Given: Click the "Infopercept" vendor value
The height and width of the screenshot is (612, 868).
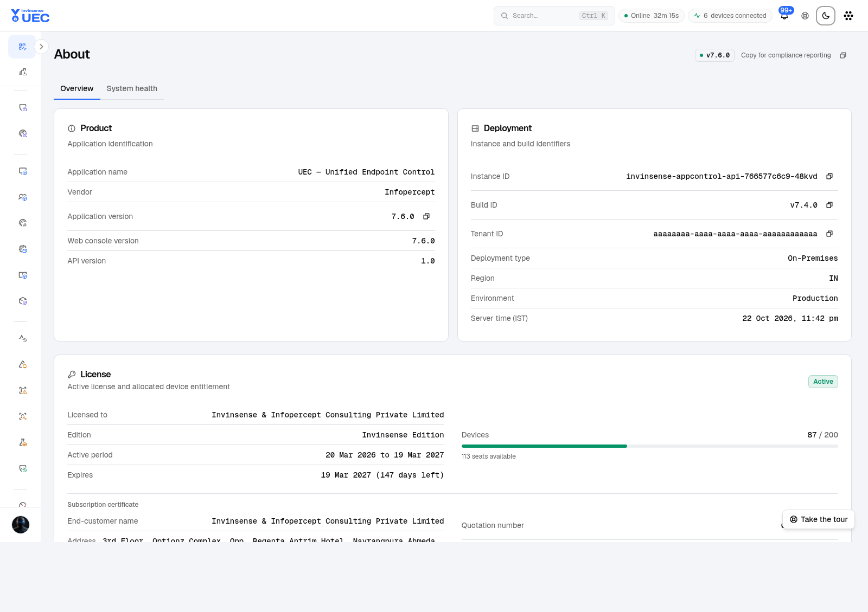Looking at the screenshot, I should click(x=410, y=192).
